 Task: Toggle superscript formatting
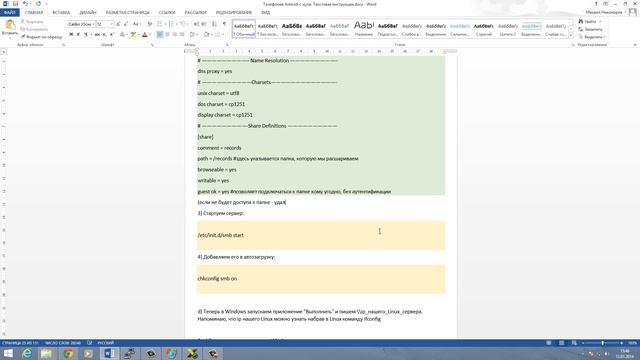[112, 35]
